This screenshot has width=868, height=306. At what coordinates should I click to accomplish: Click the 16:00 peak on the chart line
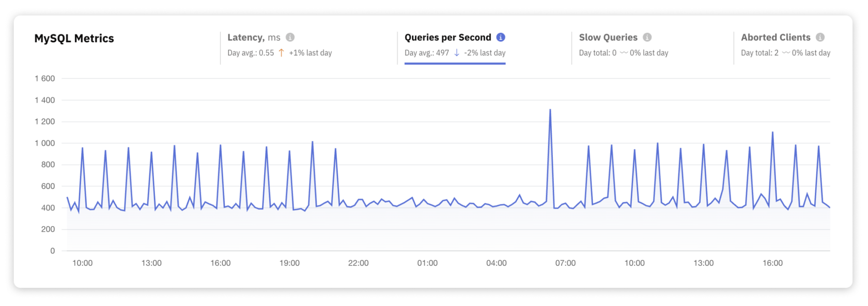tap(772, 133)
